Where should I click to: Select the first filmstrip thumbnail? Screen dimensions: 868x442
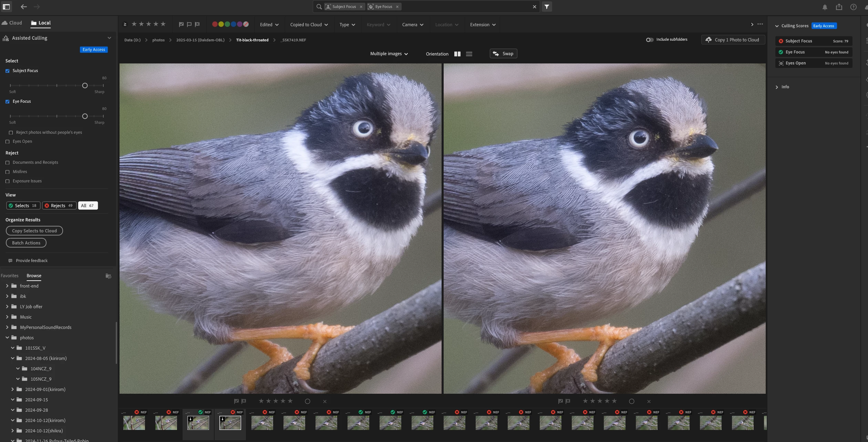tap(134, 423)
